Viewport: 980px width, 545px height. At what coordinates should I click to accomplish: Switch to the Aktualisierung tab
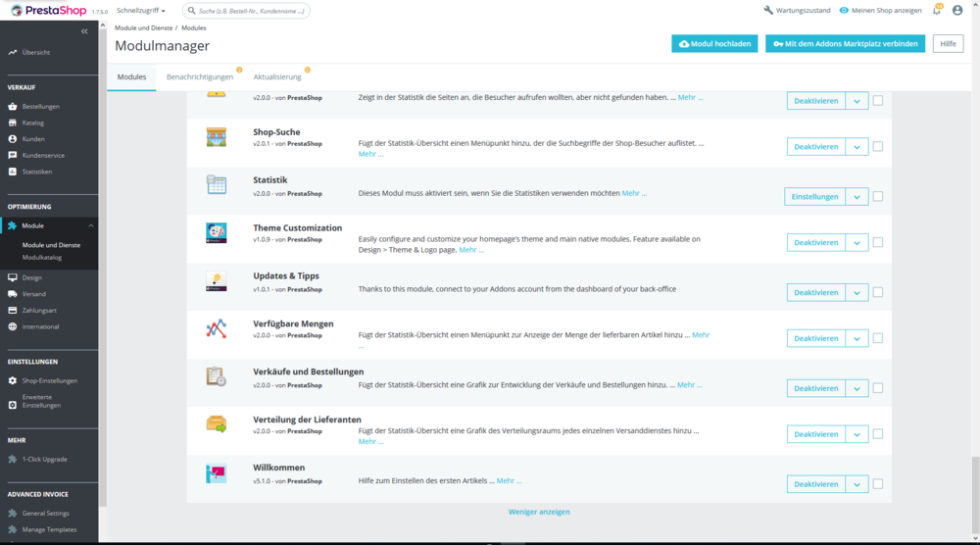coord(277,76)
